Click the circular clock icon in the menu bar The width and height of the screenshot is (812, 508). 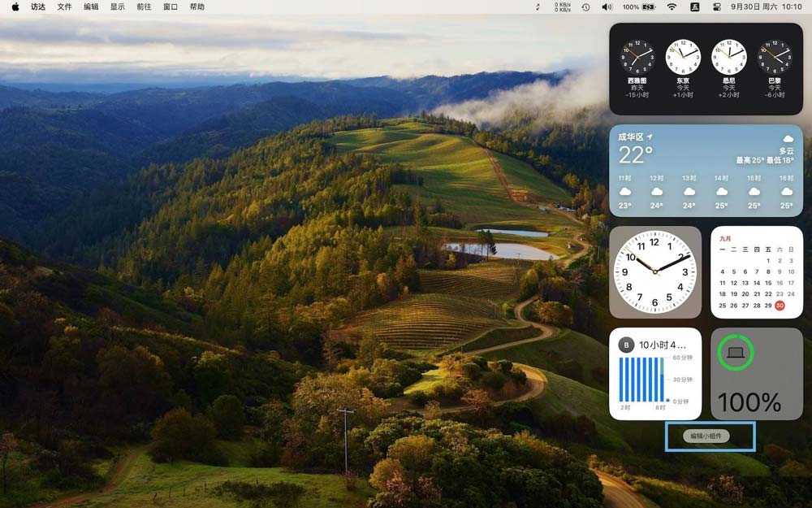585,7
